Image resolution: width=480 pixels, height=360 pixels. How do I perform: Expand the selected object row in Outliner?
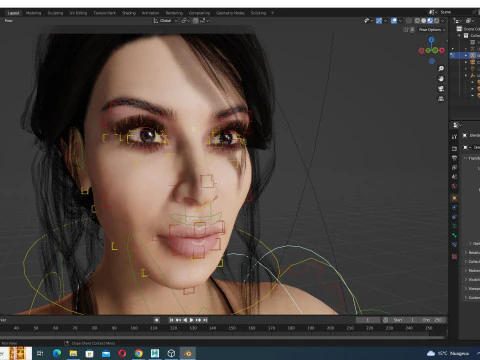(x=466, y=55)
